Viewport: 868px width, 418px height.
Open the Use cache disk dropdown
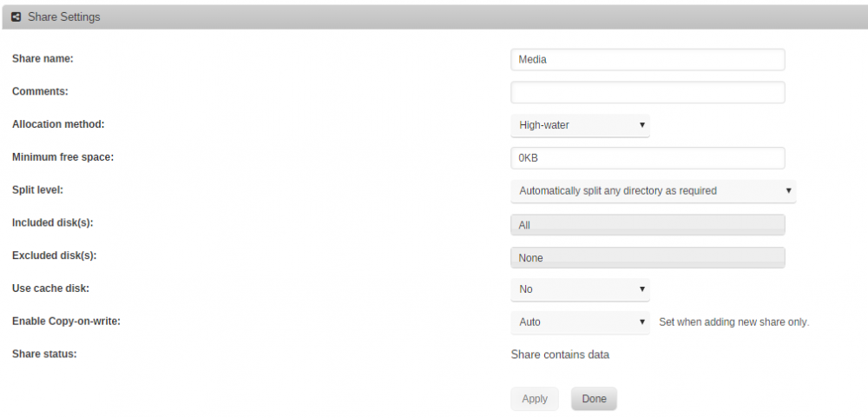(x=580, y=289)
